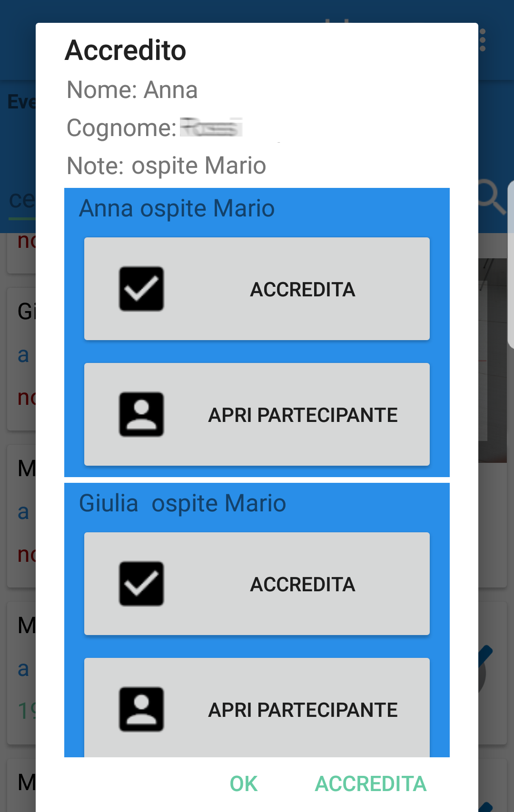
Task: Tap the Accredito dialog title
Action: tap(126, 50)
